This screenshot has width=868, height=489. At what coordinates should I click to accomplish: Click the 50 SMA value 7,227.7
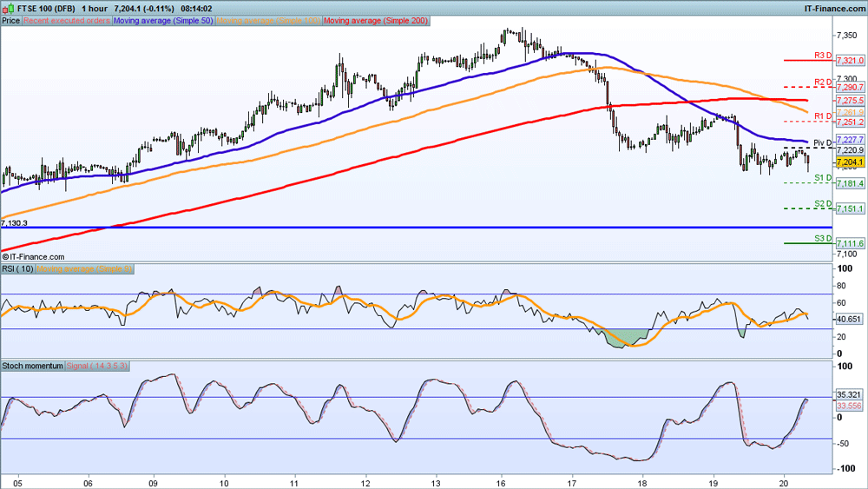pyautogui.click(x=850, y=140)
